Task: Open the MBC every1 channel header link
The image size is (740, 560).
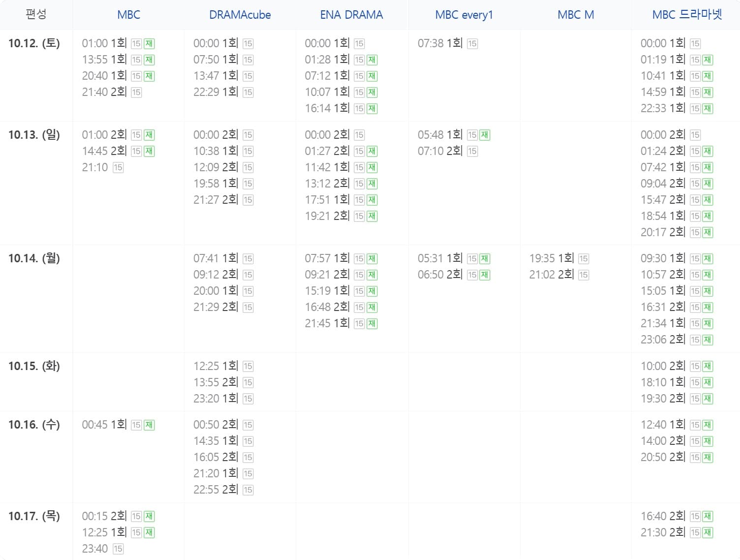Action: pos(464,15)
